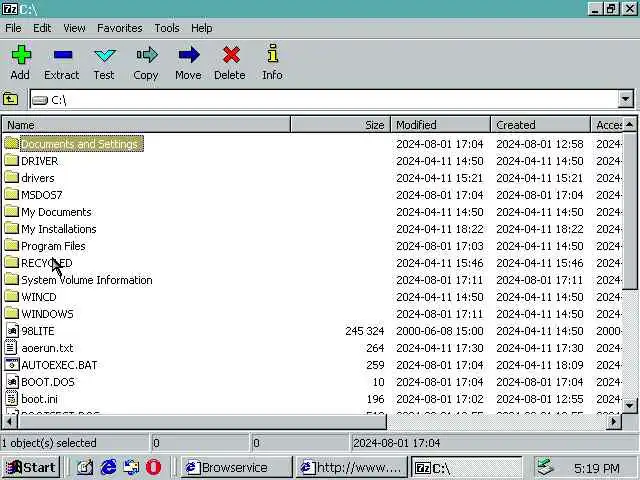Sort by Modified column header
Screen dimensions: 640x480
coord(440,124)
